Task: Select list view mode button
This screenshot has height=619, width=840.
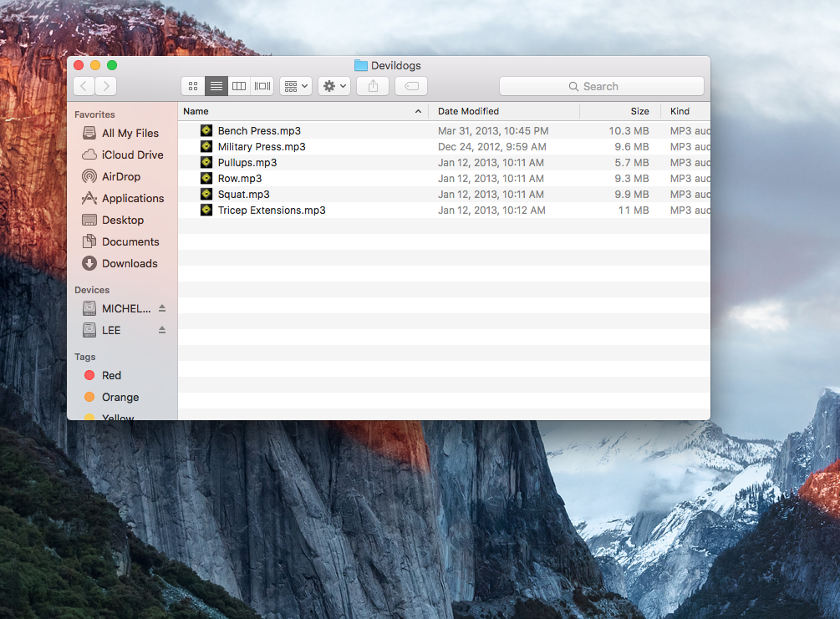Action: click(x=216, y=86)
